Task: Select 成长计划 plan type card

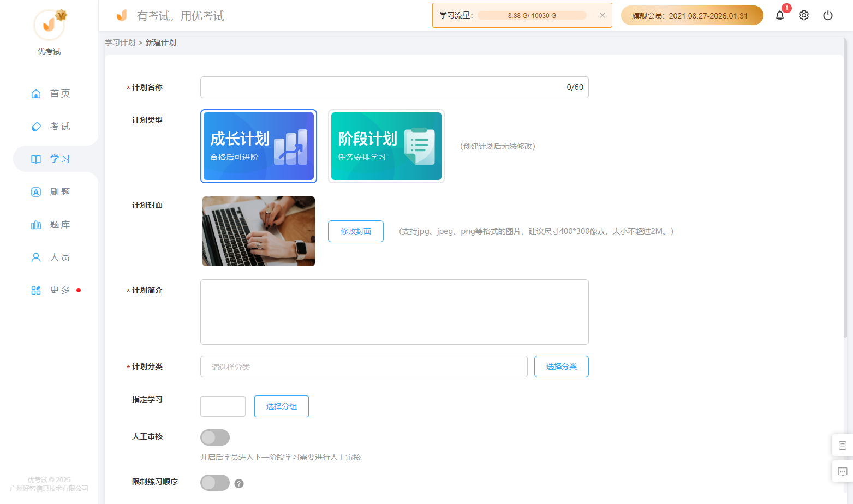Action: 259,146
